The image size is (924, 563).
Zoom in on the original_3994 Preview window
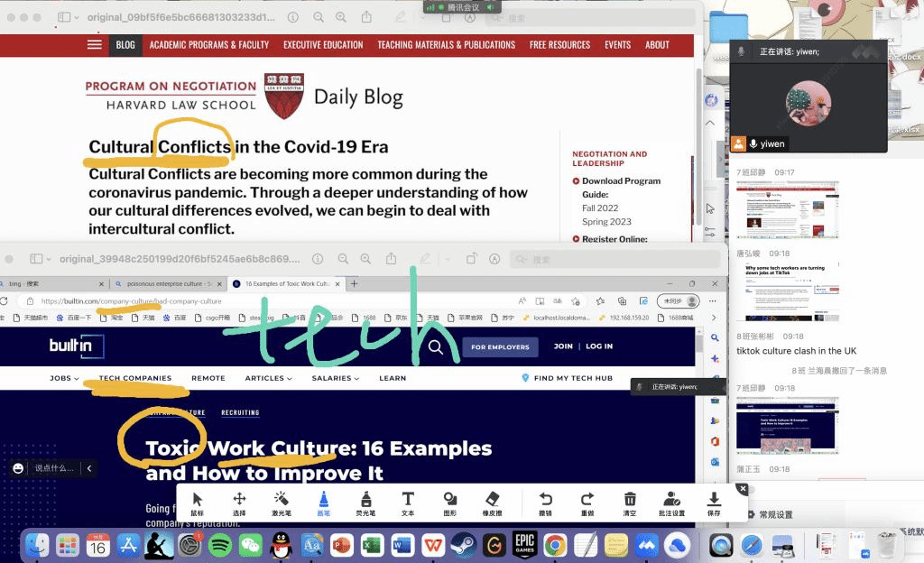pos(366,259)
